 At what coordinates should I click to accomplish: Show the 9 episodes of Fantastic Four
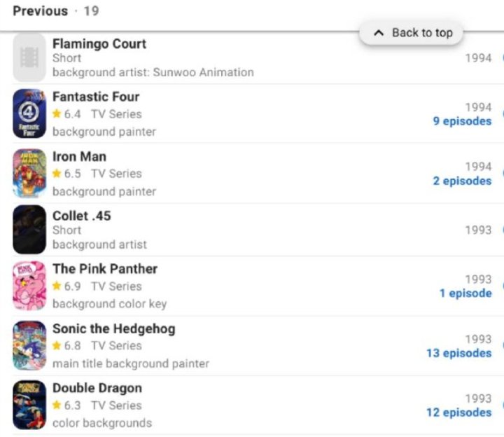coord(462,121)
